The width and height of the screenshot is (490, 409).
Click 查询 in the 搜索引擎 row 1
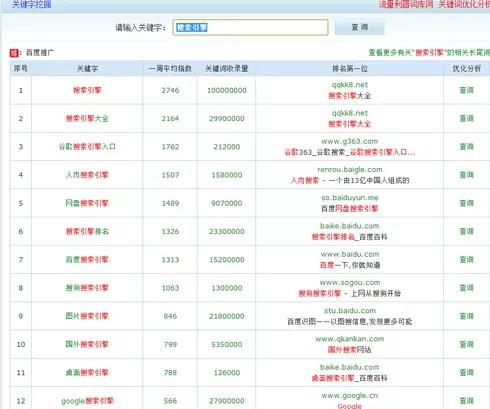pyautogui.click(x=467, y=90)
